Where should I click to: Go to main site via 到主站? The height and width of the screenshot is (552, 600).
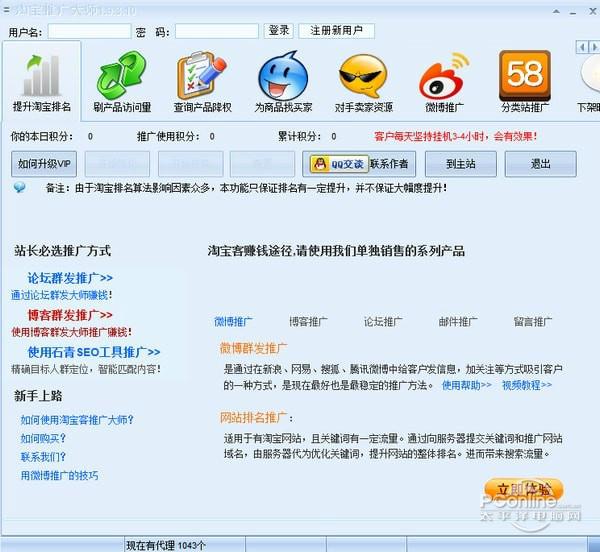(x=461, y=164)
